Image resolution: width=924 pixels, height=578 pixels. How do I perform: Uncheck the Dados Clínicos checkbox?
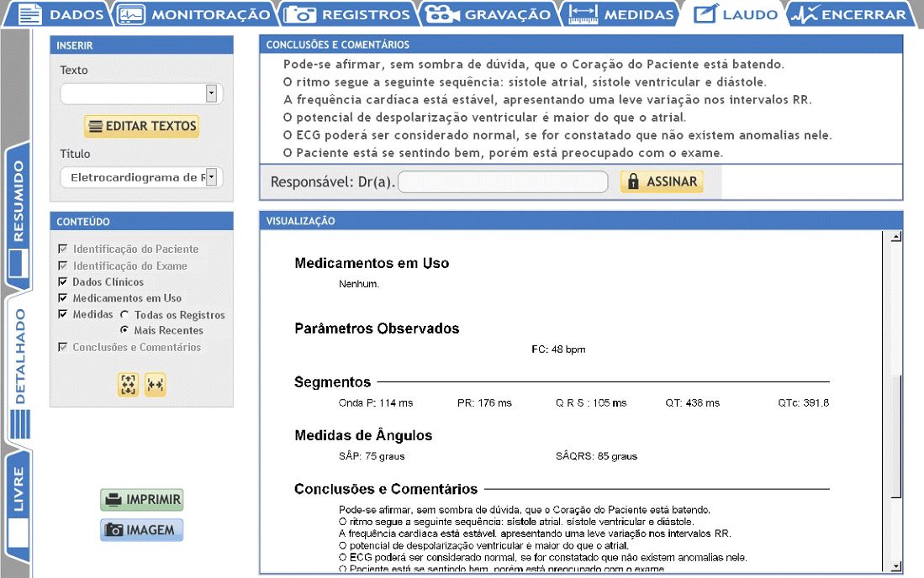63,282
